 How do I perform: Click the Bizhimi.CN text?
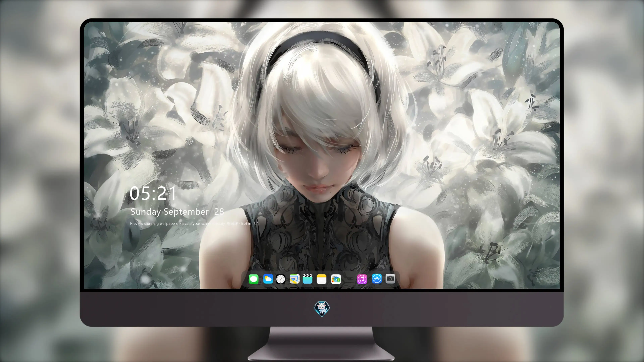(250, 223)
